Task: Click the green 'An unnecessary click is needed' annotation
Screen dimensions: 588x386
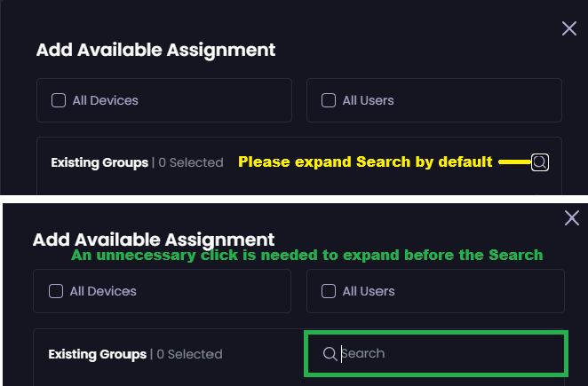Action: pos(306,256)
